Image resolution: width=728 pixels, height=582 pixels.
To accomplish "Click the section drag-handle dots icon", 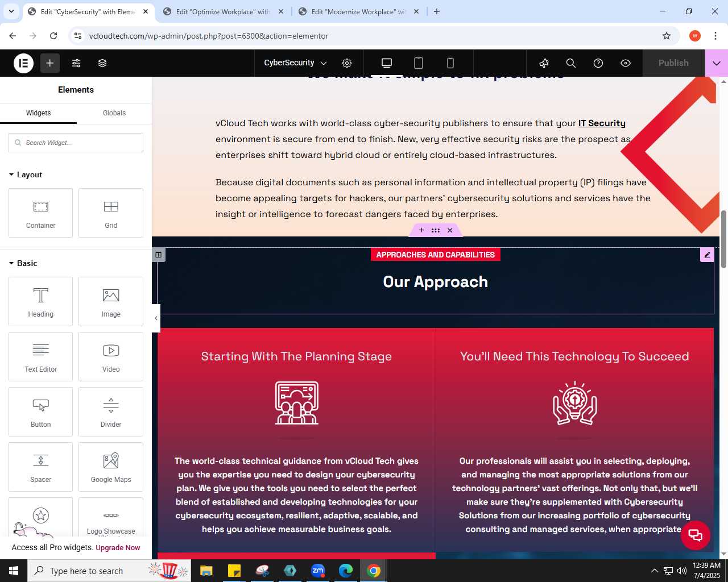I will point(436,230).
